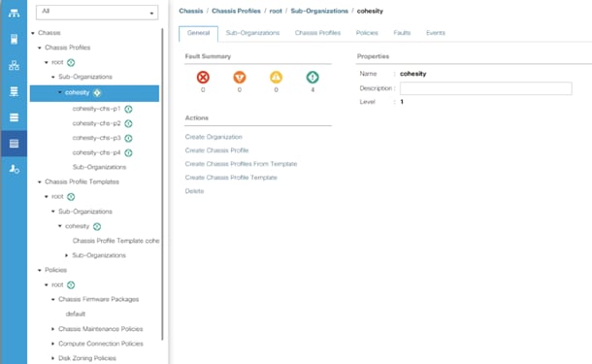Select the highlighted Chassis section icon
Image resolution: width=592 pixels, height=364 pixels.
(x=14, y=144)
